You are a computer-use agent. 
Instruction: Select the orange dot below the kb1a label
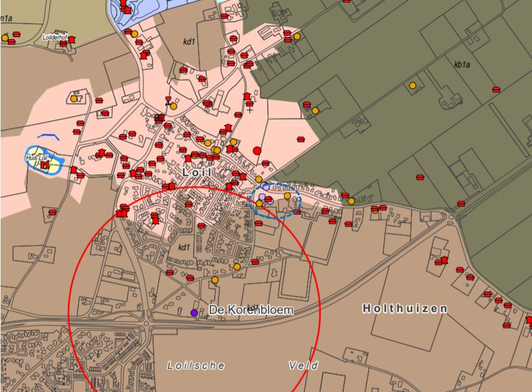pos(413,85)
